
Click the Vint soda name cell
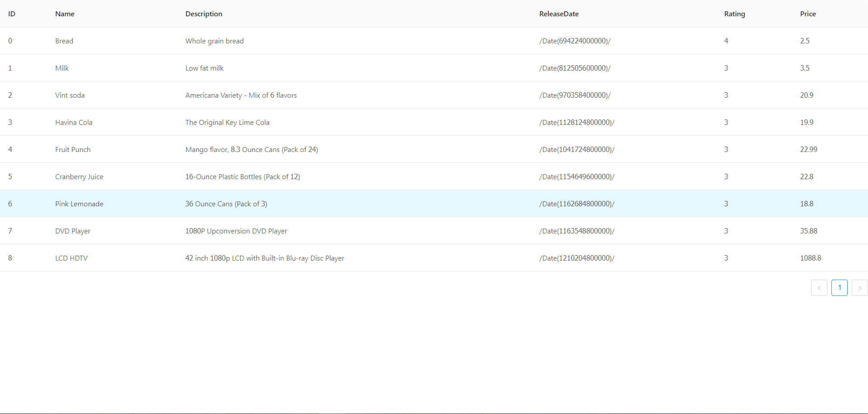point(70,95)
